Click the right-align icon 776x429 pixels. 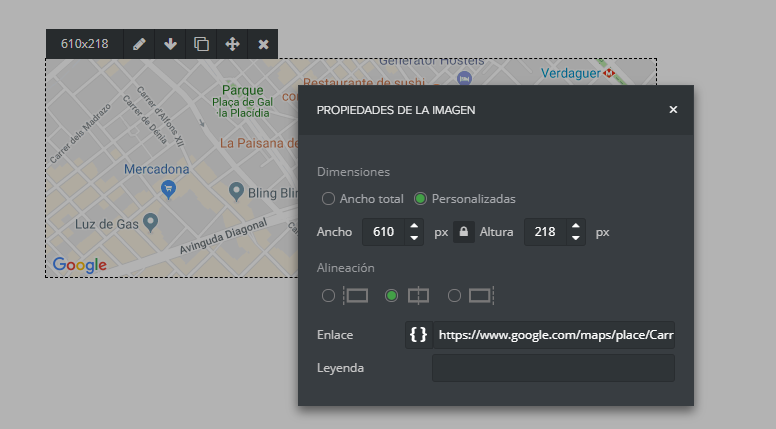[x=482, y=296]
